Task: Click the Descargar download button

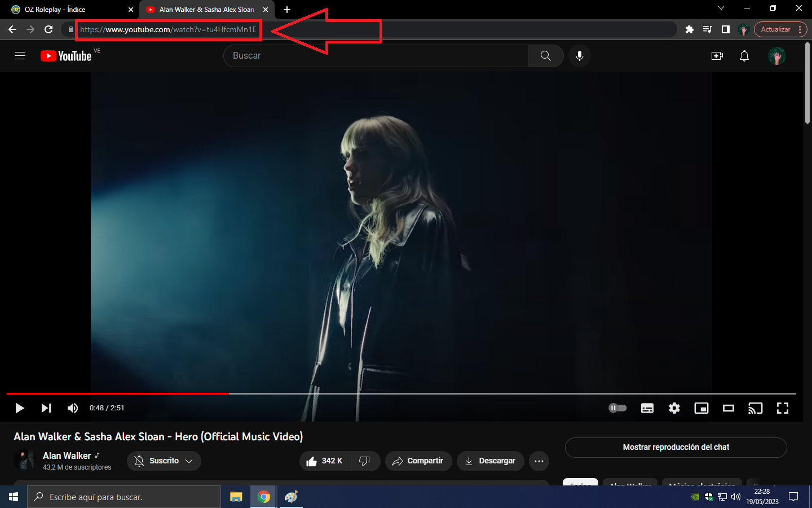Action: pyautogui.click(x=490, y=461)
